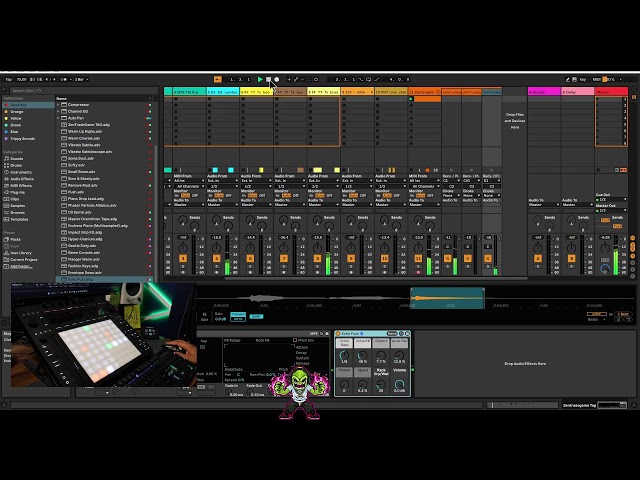Click the orange Follow button near transport
The width and height of the screenshot is (640, 480).
coord(218,80)
